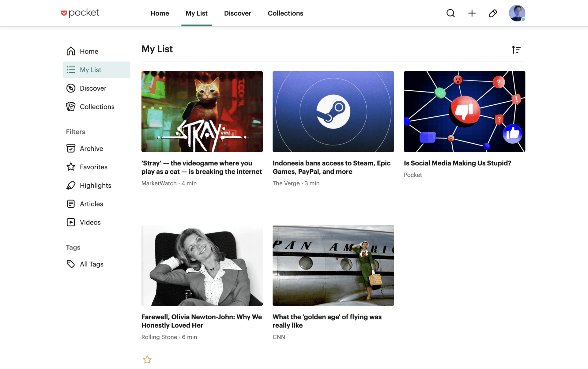Click the 'Tags' section heading
The width and height of the screenshot is (588, 369).
pyautogui.click(x=73, y=247)
